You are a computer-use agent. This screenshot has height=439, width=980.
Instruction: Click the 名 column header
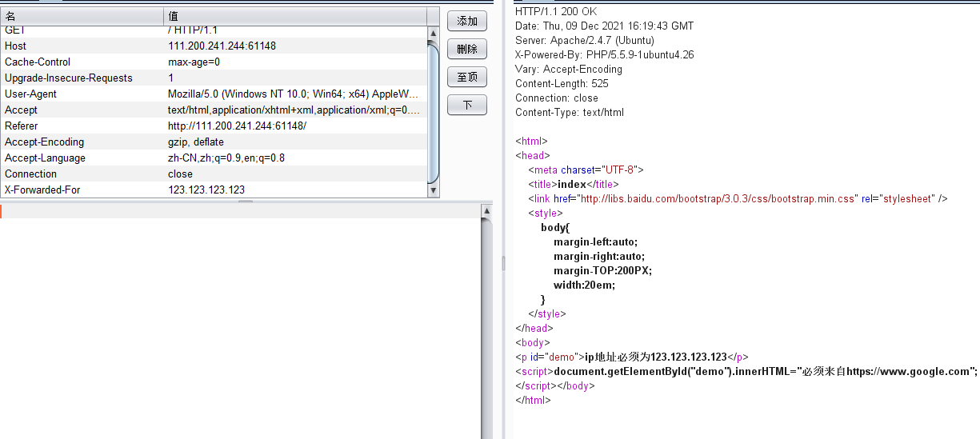(82, 16)
